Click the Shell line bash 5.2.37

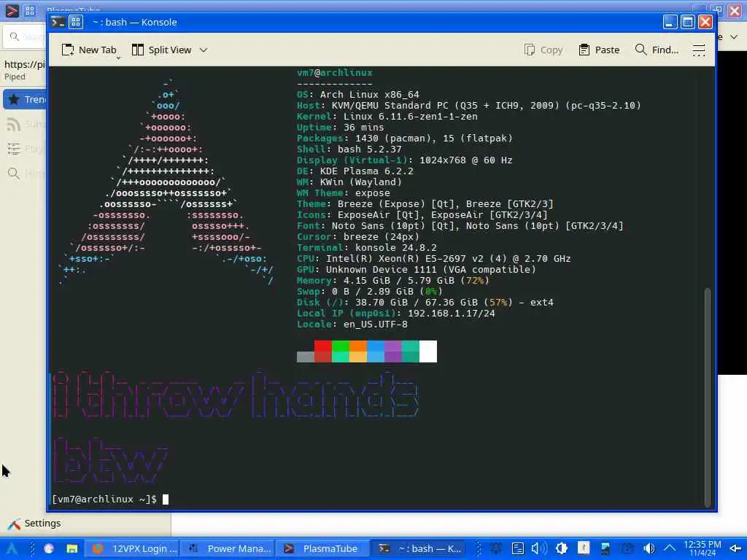349,149
